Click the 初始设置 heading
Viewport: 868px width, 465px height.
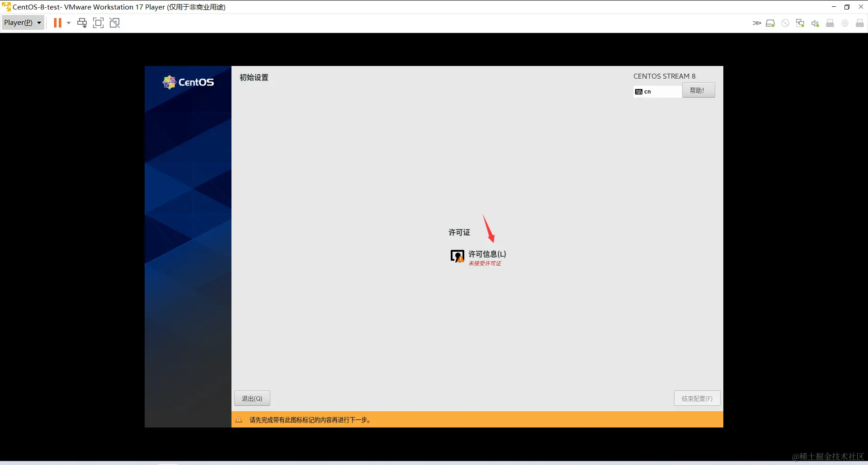click(254, 77)
